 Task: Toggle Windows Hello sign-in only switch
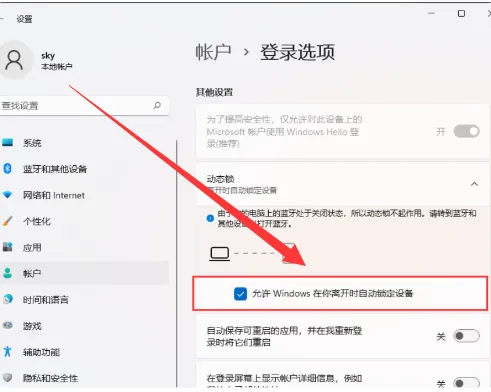pyautogui.click(x=466, y=131)
